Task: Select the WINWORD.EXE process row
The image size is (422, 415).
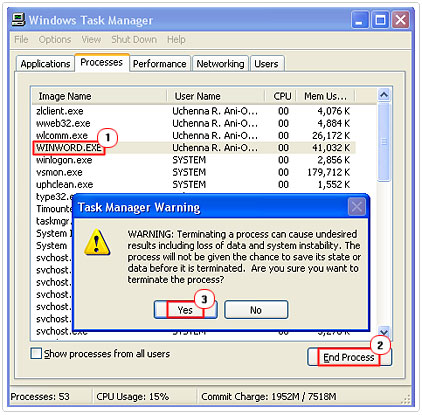Action: click(x=194, y=148)
